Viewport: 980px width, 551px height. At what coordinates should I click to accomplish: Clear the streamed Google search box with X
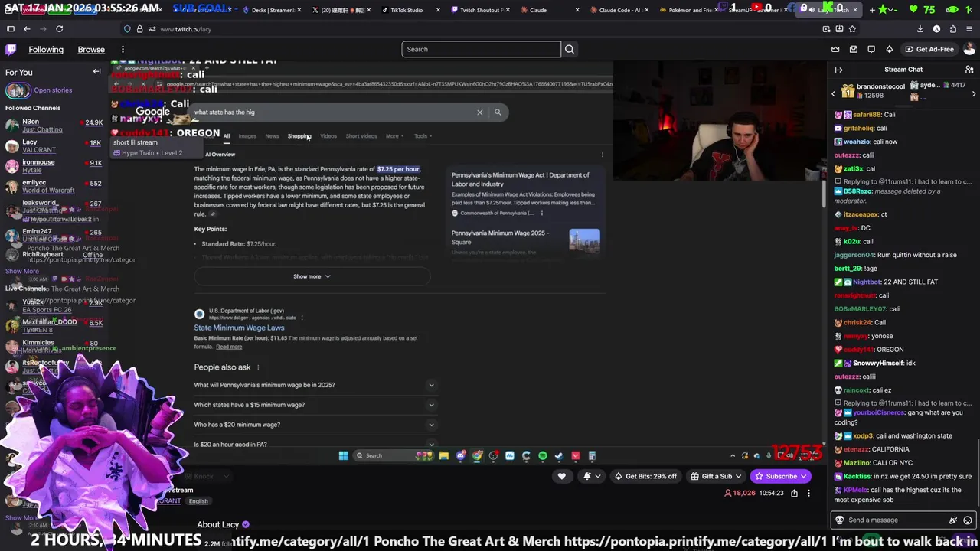point(480,112)
